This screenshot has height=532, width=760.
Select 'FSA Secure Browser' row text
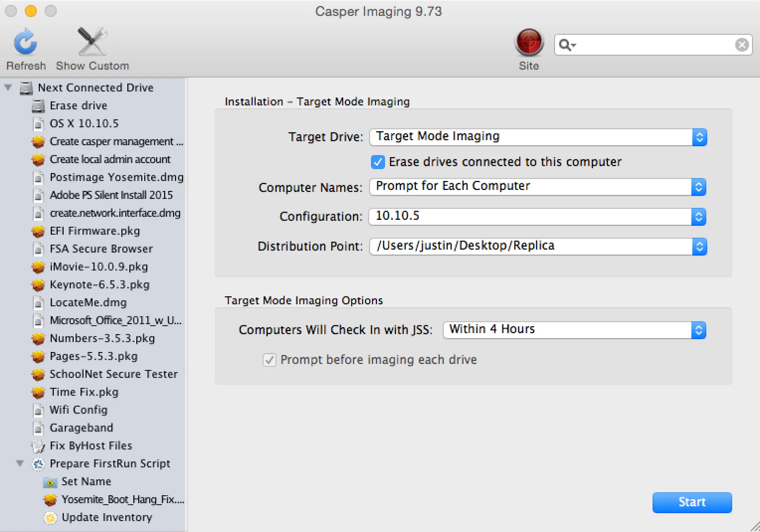coord(101,249)
